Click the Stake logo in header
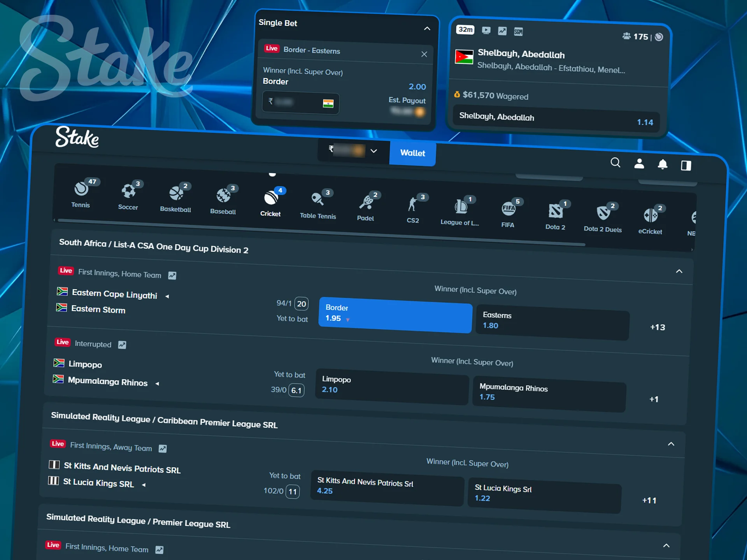Image resolution: width=747 pixels, height=560 pixels. 77,137
